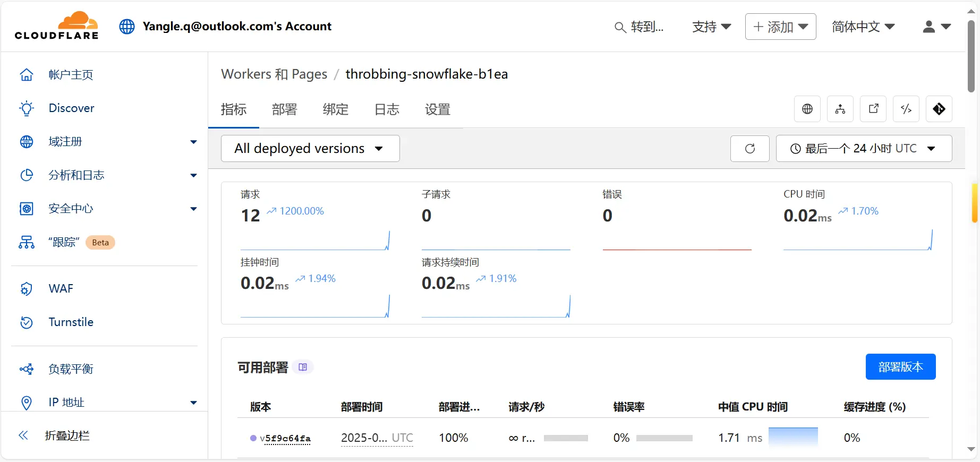980x462 pixels.
Task: Open the 添加 dropdown button
Action: click(x=781, y=27)
